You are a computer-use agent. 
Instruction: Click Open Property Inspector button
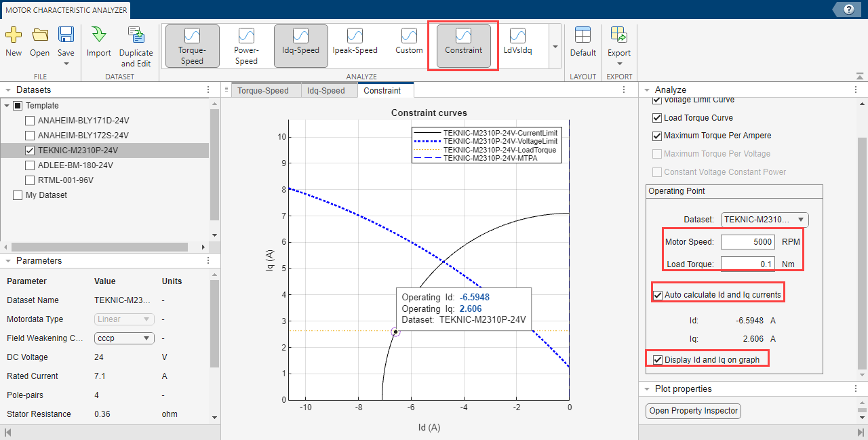(x=693, y=411)
